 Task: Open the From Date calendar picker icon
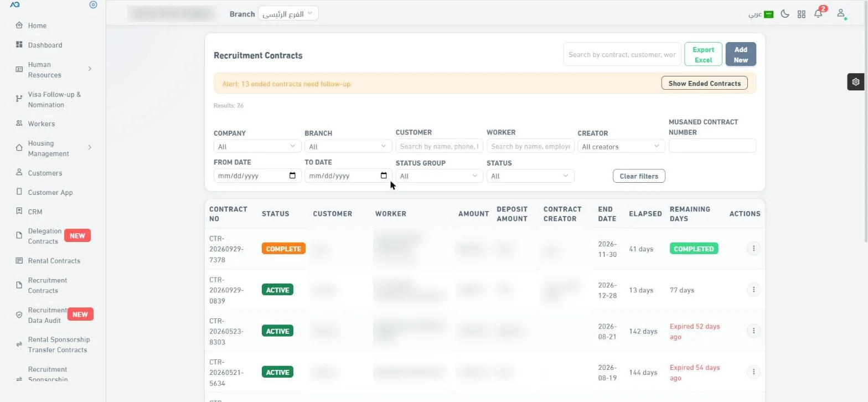coord(292,176)
